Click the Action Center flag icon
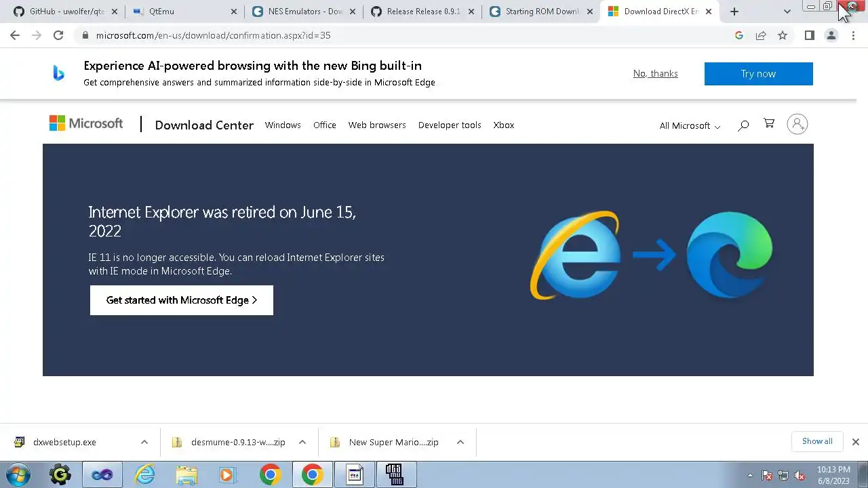The height and width of the screenshot is (488, 868). (768, 475)
